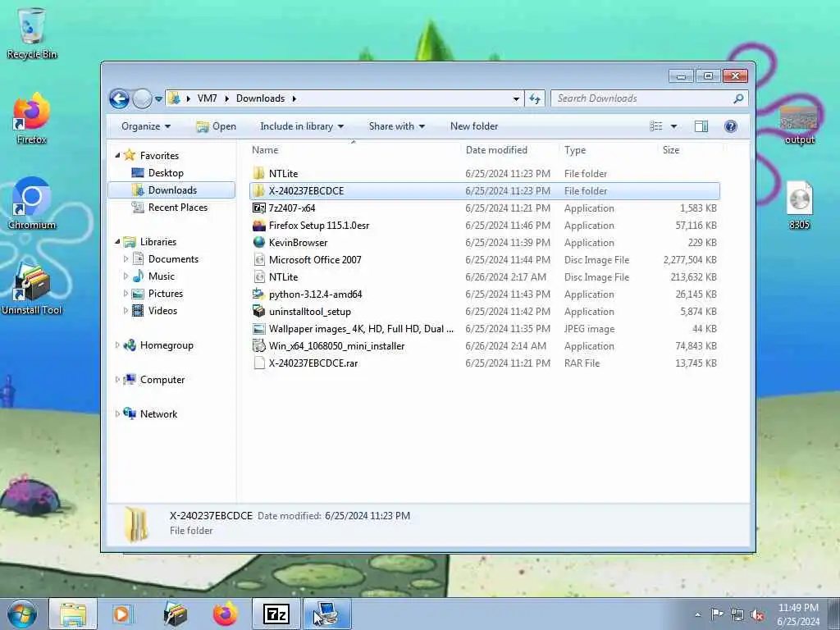Change view using the view icon button
The height and width of the screenshot is (630, 840).
click(x=655, y=126)
